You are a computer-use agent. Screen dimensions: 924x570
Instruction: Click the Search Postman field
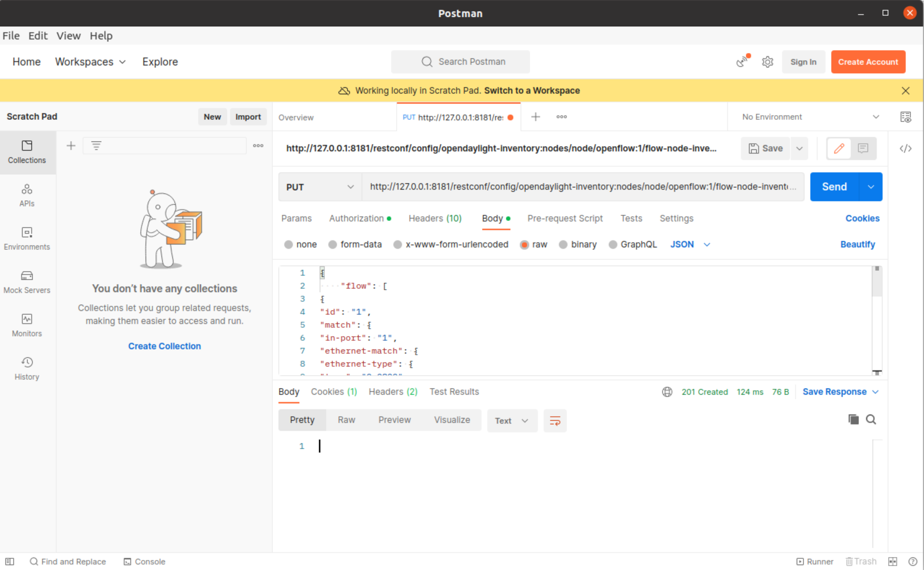(461, 62)
